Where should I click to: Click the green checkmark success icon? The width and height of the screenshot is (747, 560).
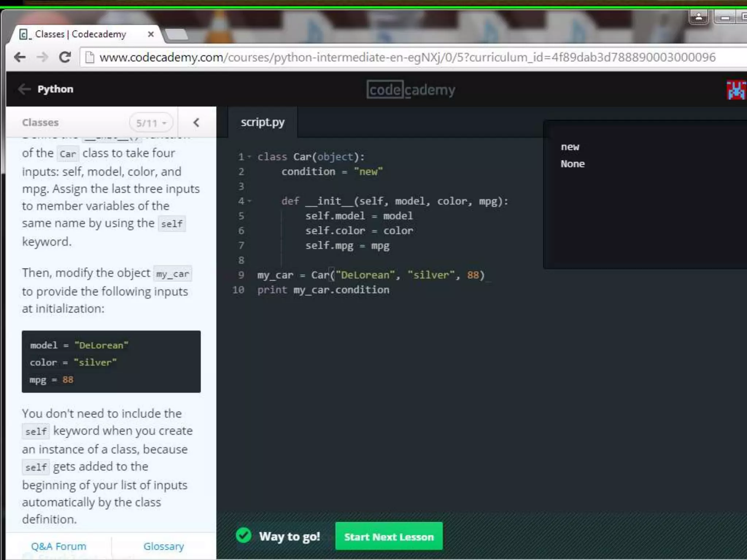[244, 536]
